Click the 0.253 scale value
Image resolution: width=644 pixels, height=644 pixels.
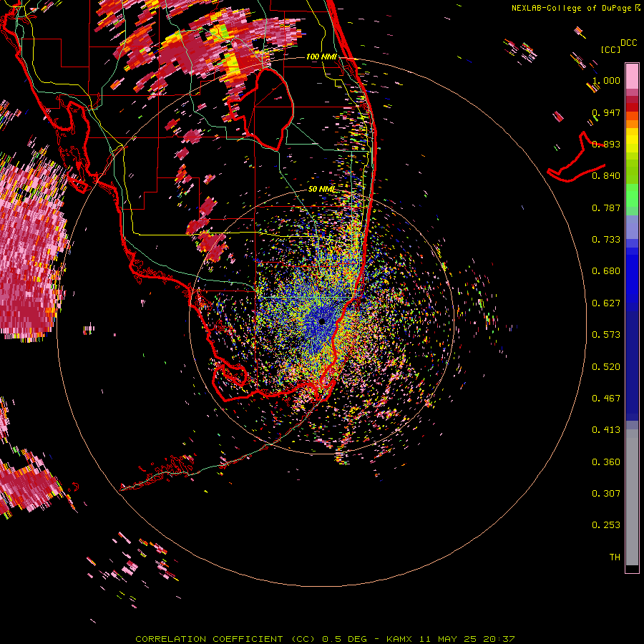606,525
